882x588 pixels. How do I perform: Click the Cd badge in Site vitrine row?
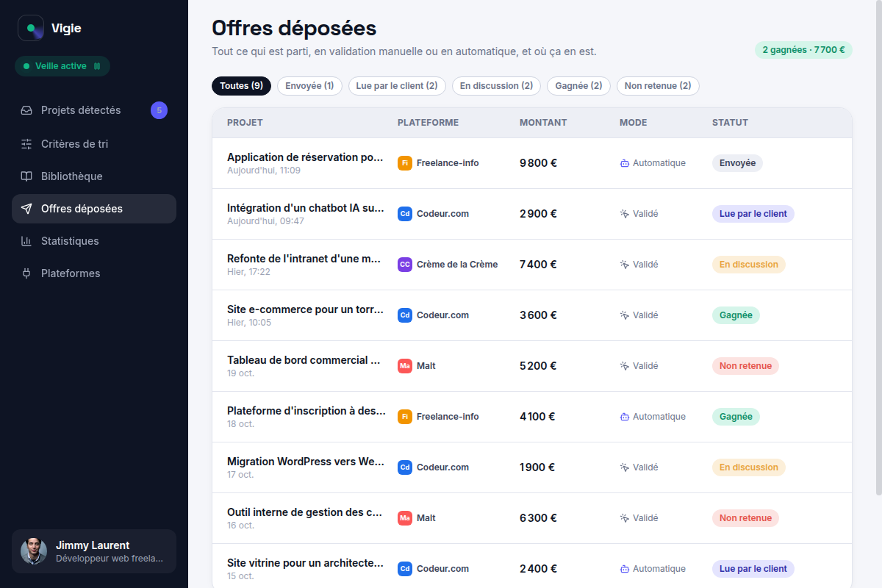pyautogui.click(x=405, y=569)
